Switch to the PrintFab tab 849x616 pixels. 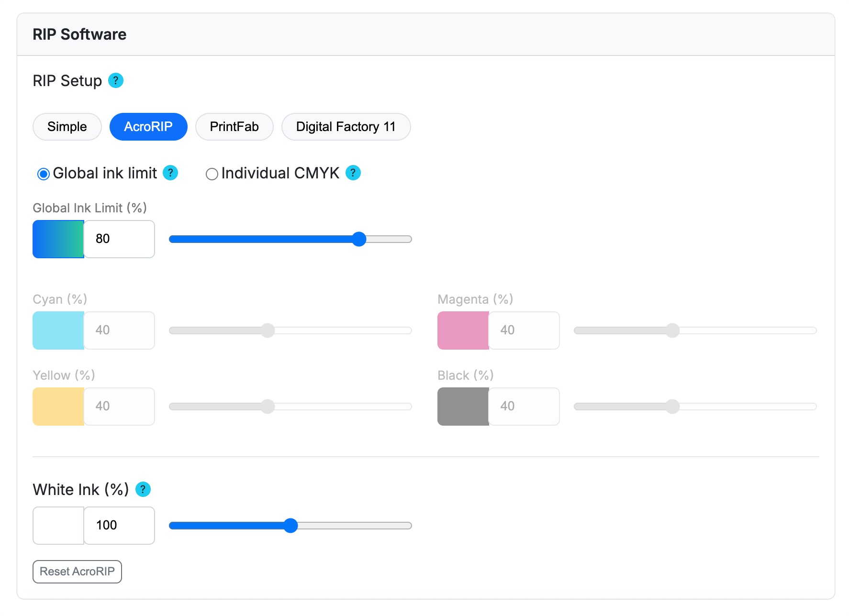(x=234, y=127)
